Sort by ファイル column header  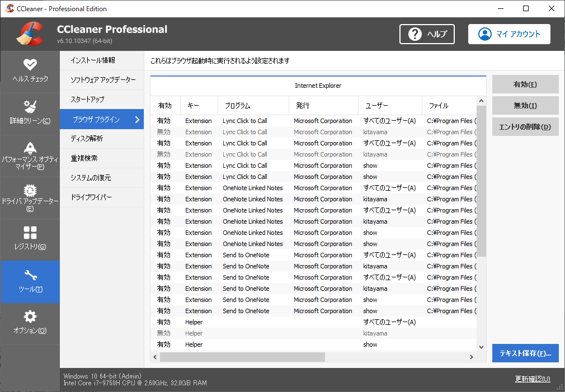(x=449, y=106)
